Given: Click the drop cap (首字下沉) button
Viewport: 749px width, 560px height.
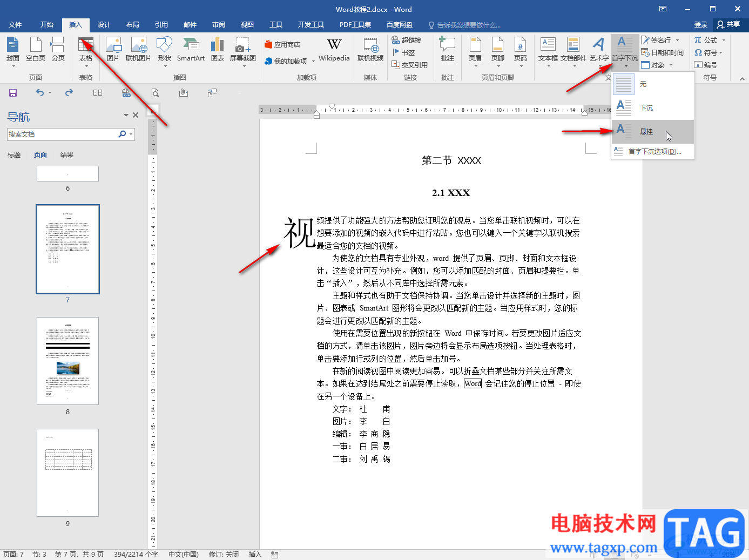Looking at the screenshot, I should [624, 51].
